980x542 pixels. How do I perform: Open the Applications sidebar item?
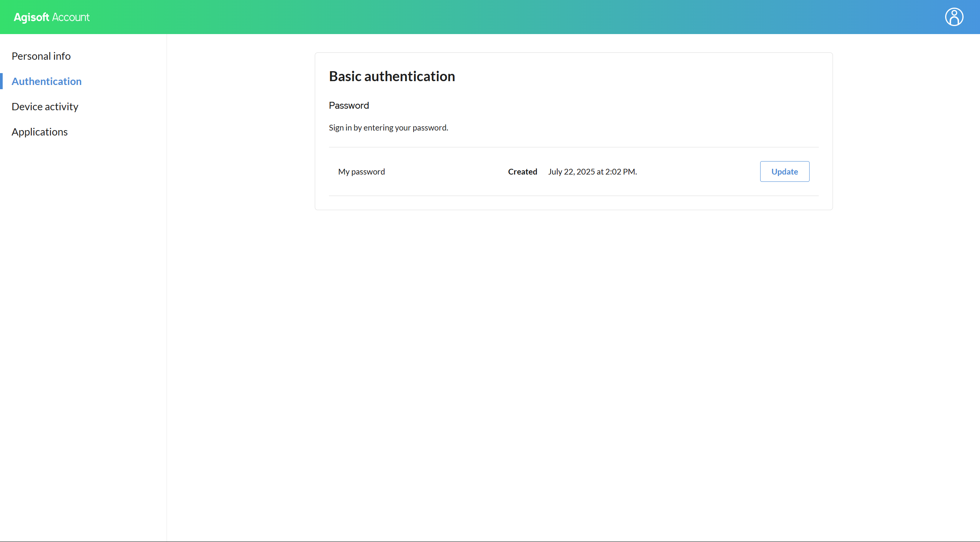point(39,132)
